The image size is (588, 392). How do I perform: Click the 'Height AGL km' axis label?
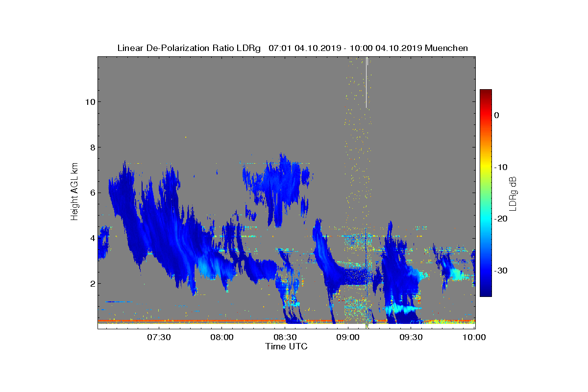[74, 193]
